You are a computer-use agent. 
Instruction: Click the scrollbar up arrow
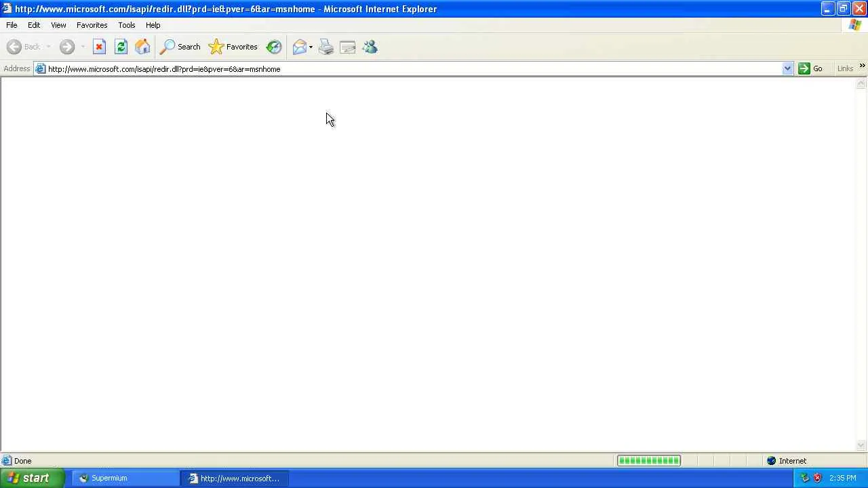[861, 83]
